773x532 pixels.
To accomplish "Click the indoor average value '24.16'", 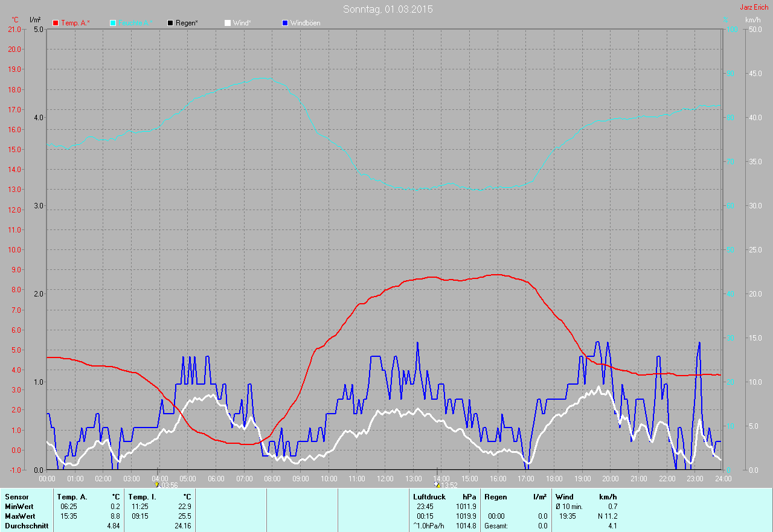I will point(183,526).
